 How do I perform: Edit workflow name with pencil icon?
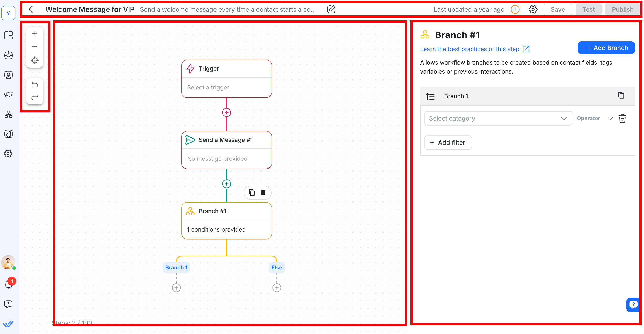click(331, 9)
